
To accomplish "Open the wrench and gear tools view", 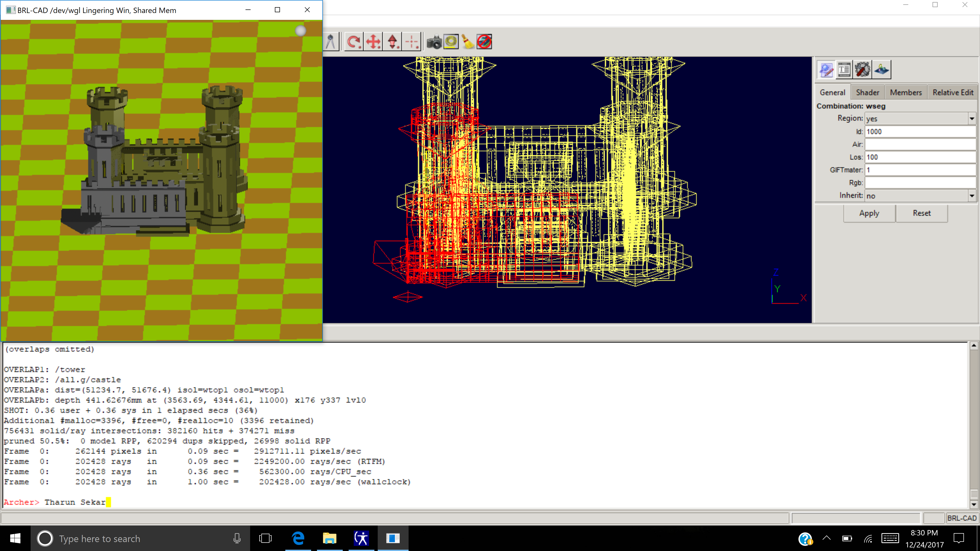I will click(862, 70).
